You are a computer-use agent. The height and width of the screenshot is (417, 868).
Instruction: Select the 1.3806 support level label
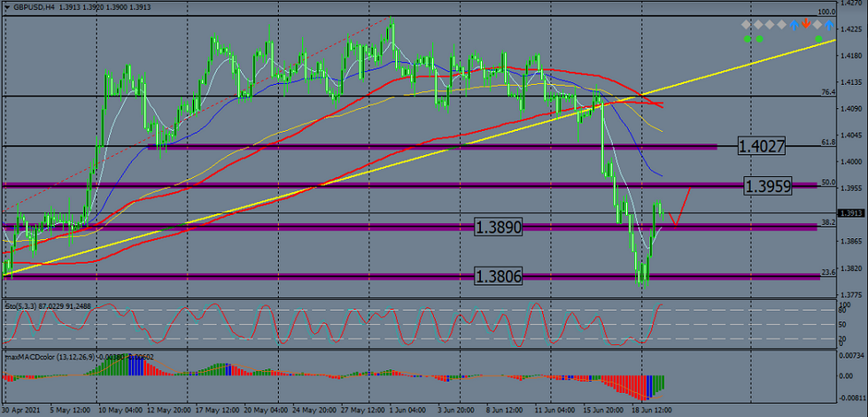pos(498,276)
